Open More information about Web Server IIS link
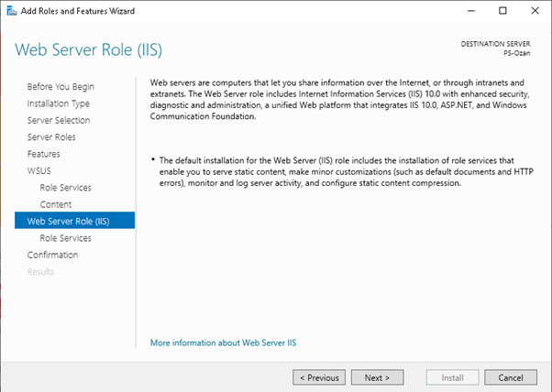The image size is (552, 392). pos(223,343)
